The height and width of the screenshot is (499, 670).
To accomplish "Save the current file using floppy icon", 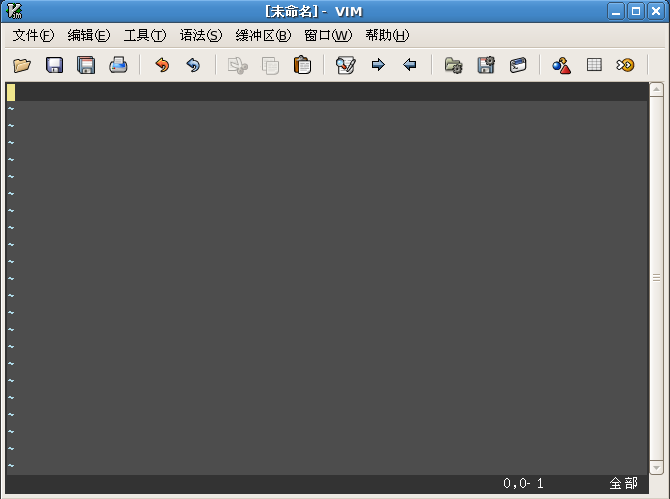I will [54, 65].
